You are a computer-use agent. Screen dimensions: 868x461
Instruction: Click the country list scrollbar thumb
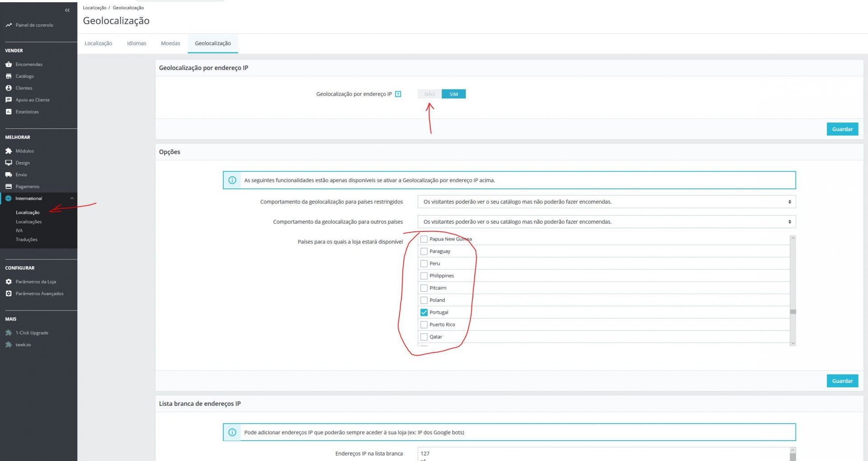point(793,312)
